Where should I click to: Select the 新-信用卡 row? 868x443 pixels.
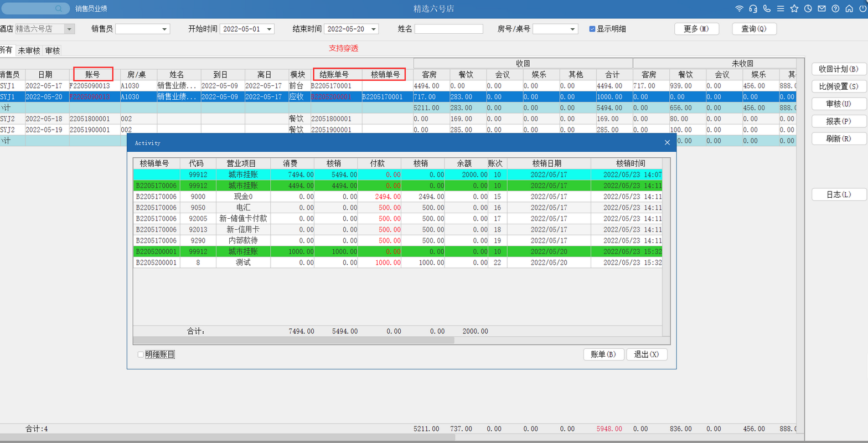coord(397,229)
